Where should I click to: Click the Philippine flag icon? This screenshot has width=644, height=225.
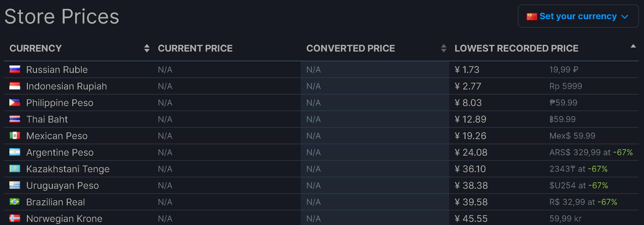coord(14,102)
